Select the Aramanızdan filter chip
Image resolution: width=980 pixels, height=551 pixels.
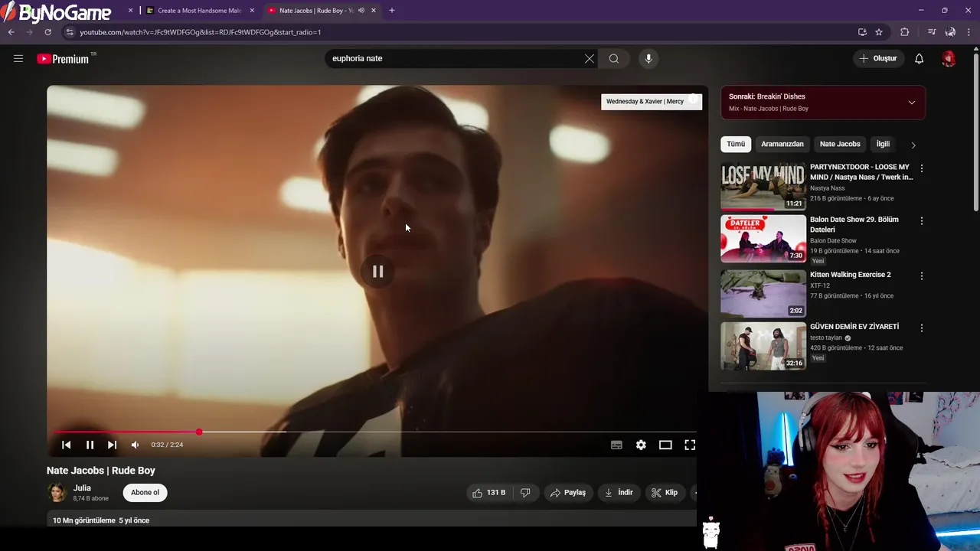click(782, 144)
